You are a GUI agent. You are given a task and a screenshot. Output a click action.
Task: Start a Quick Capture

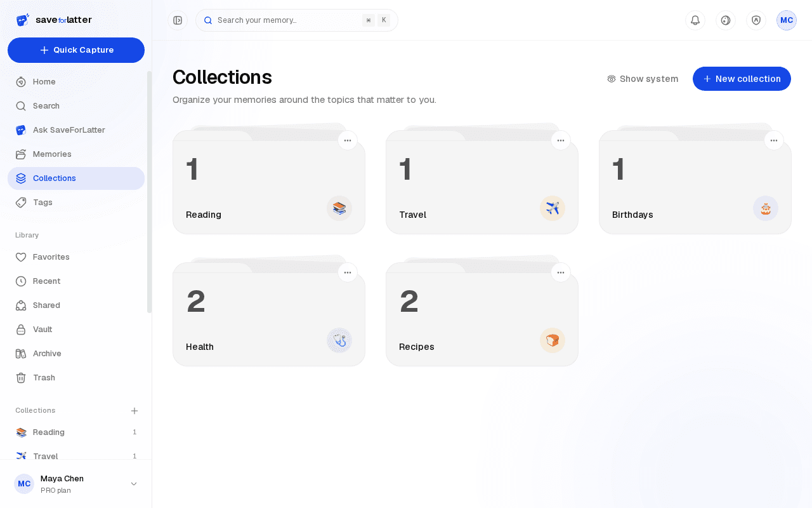[x=76, y=50]
